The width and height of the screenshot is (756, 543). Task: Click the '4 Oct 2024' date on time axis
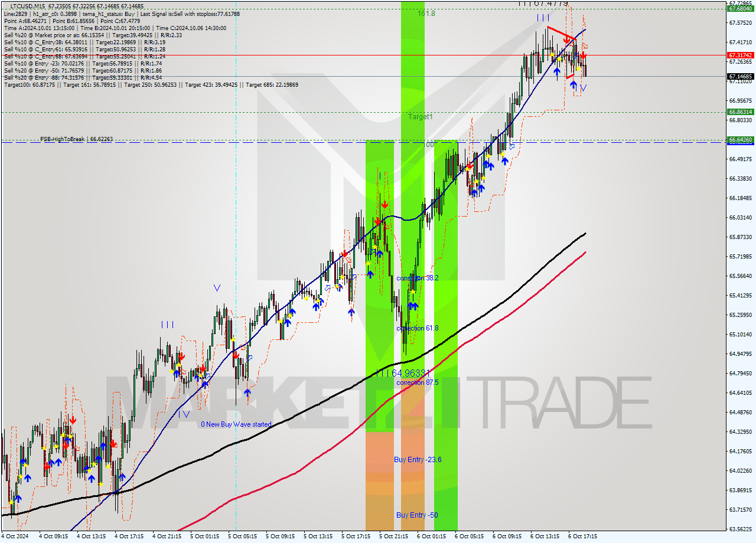(15, 537)
